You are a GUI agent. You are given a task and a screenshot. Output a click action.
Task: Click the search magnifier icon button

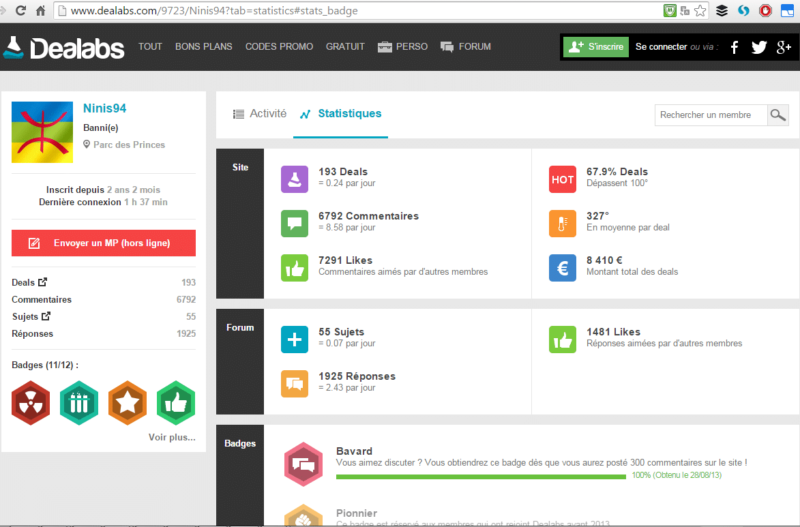coord(777,115)
